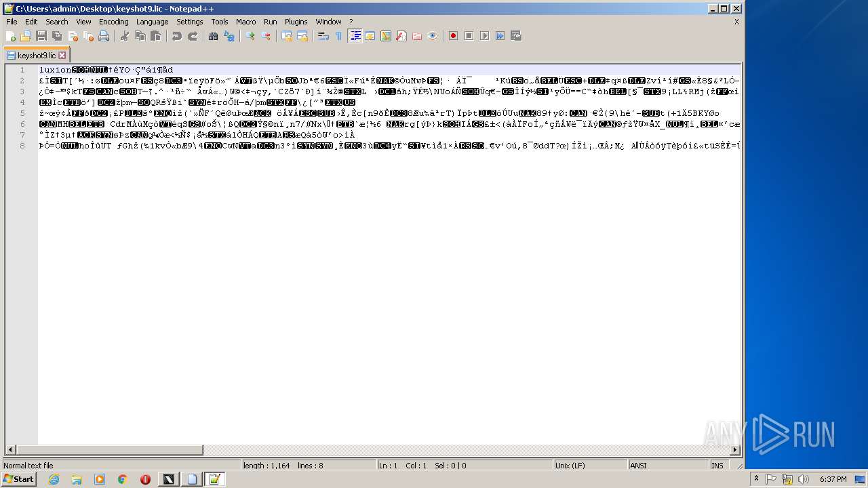Click the Print toolbar icon

click(104, 36)
